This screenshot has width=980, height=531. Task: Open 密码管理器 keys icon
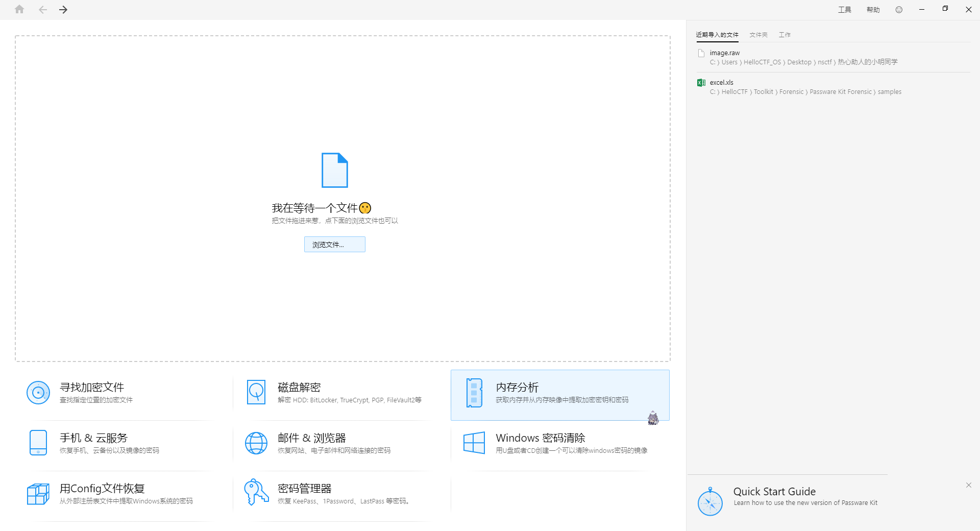coord(256,493)
